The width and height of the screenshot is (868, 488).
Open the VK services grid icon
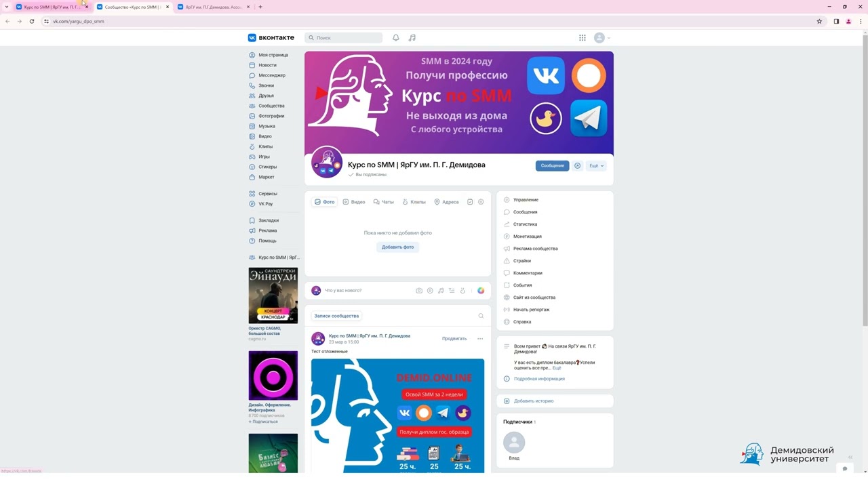583,38
